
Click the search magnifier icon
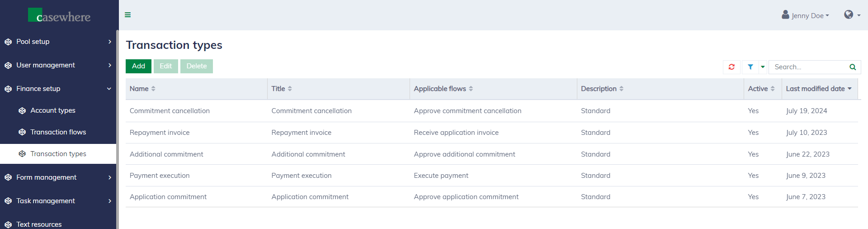click(853, 67)
